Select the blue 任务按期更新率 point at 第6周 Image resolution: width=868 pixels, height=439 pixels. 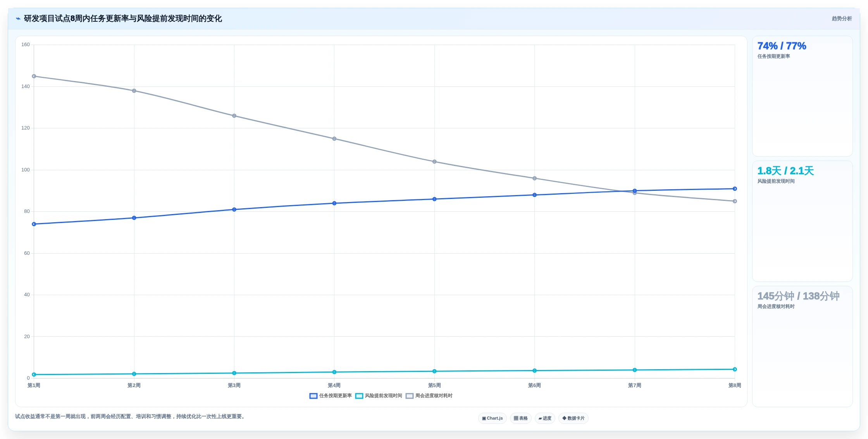[535, 195]
